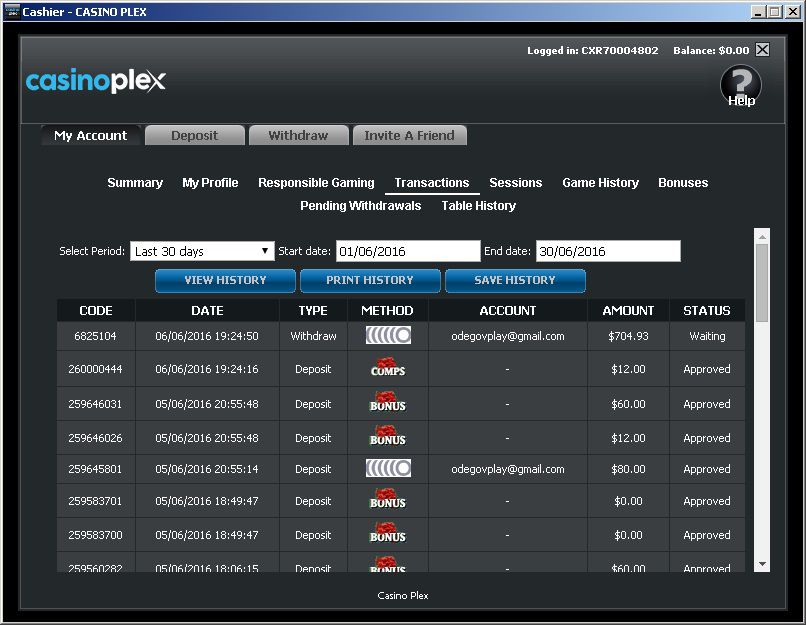Click the transactions list scrollbar thumb
The height and width of the screenshot is (625, 806).
point(762,283)
